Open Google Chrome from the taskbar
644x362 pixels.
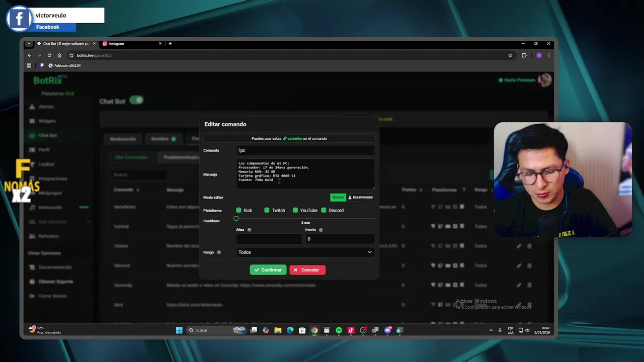pyautogui.click(x=314, y=330)
